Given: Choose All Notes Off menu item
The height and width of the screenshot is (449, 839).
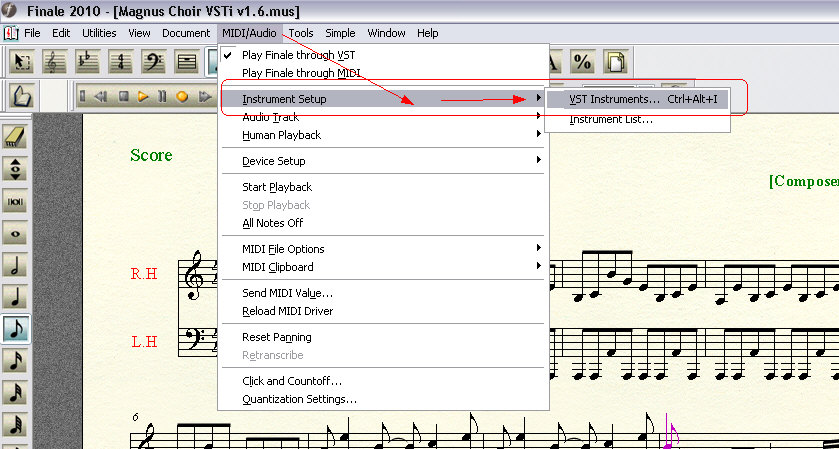Looking at the screenshot, I should 383,223.
